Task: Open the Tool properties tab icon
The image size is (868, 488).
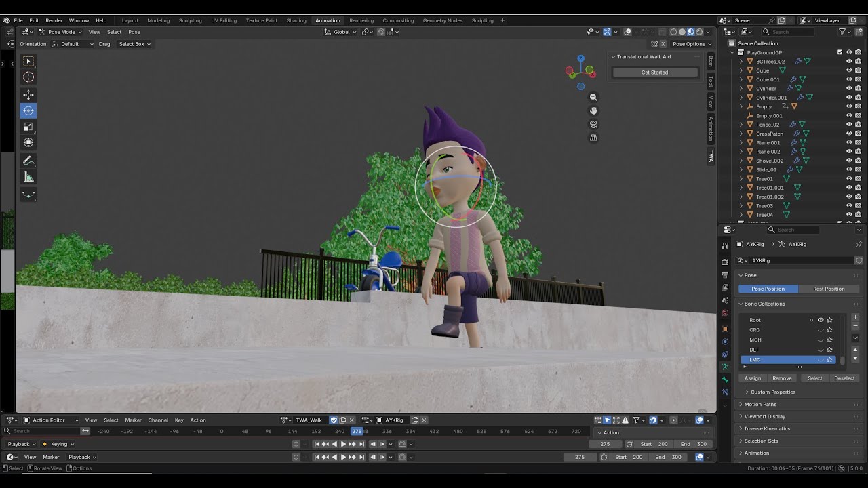Action: (725, 247)
